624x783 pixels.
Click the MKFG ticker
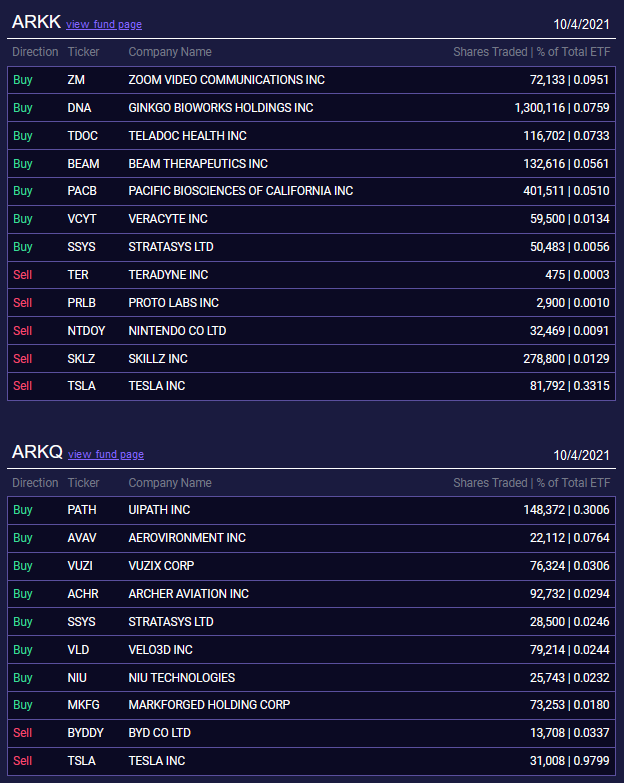coord(83,704)
